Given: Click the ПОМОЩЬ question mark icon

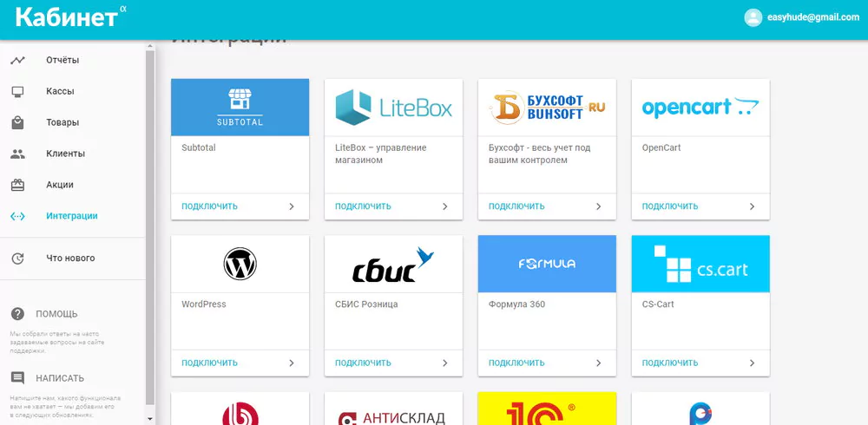Looking at the screenshot, I should coord(17,314).
